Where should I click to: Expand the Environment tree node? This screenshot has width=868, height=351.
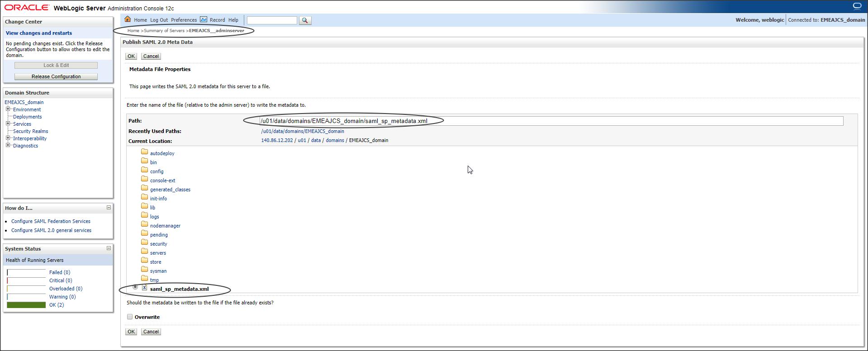tap(8, 109)
